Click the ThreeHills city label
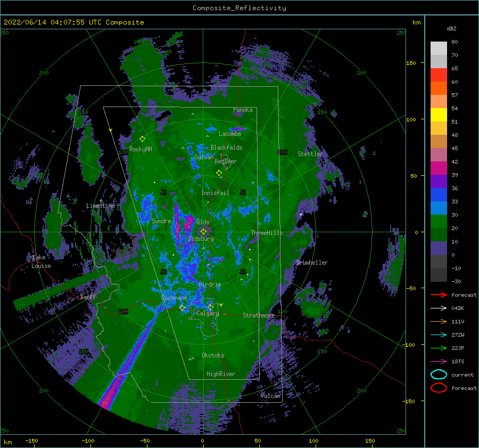This screenshot has width=479, height=448. (x=267, y=233)
